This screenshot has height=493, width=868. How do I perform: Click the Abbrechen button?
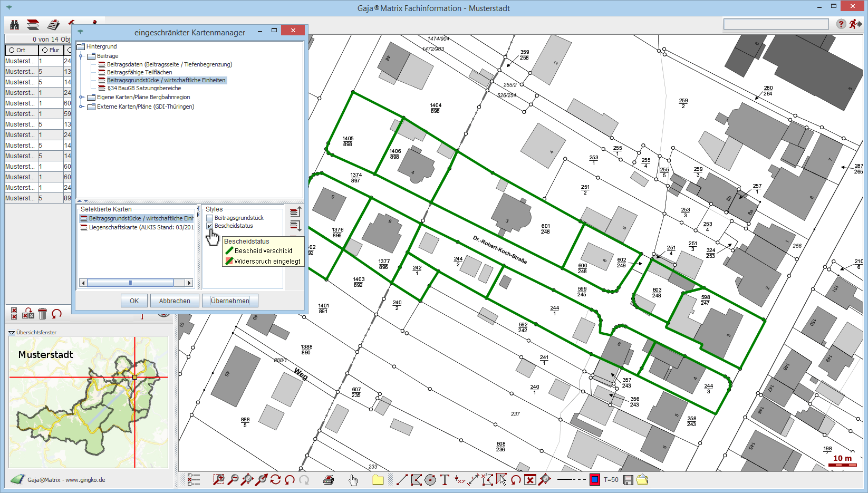[x=175, y=301]
